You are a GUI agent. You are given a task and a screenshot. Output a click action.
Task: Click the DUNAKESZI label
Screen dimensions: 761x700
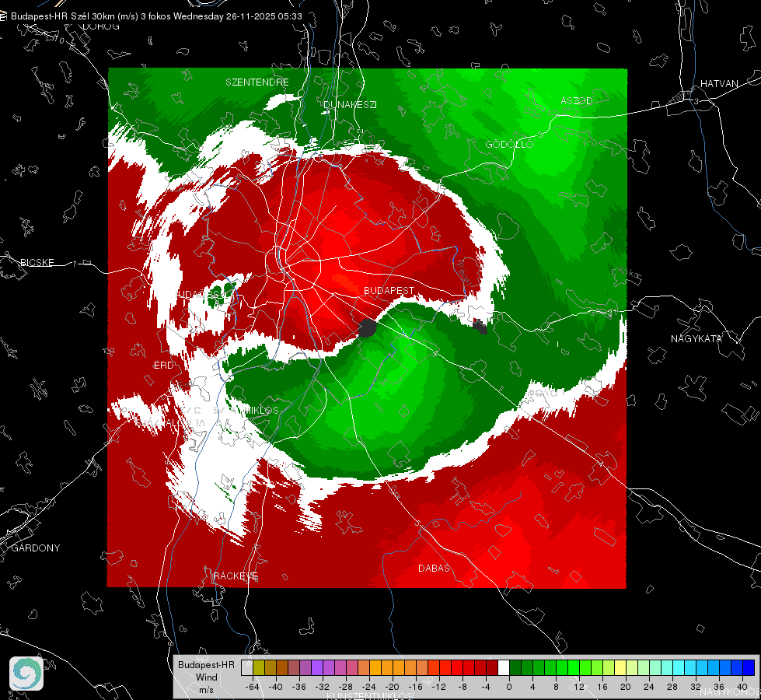tap(350, 104)
